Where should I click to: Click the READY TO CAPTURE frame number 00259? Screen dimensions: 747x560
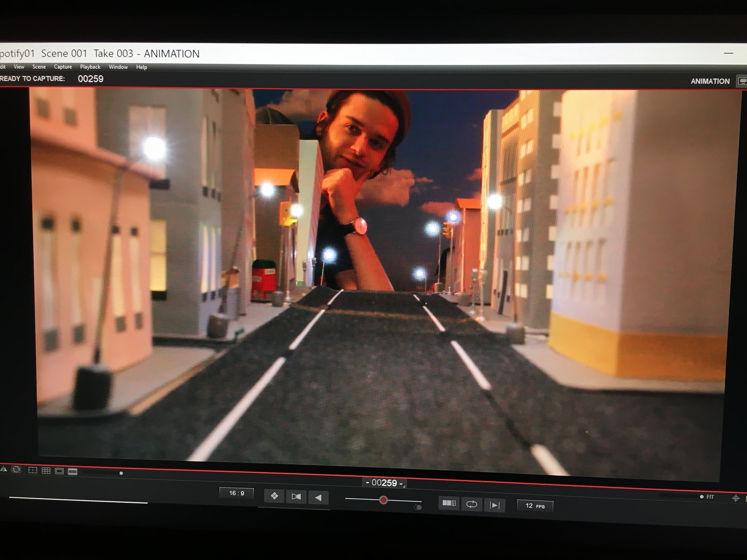point(91,79)
